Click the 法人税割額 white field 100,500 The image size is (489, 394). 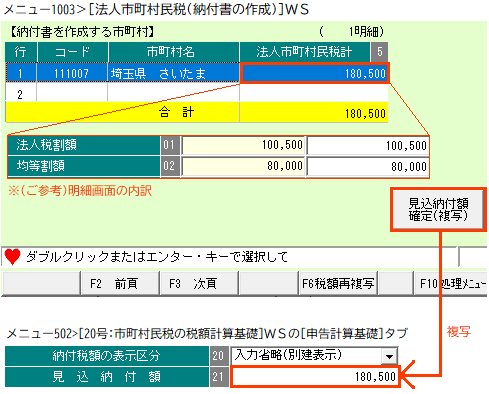368,145
